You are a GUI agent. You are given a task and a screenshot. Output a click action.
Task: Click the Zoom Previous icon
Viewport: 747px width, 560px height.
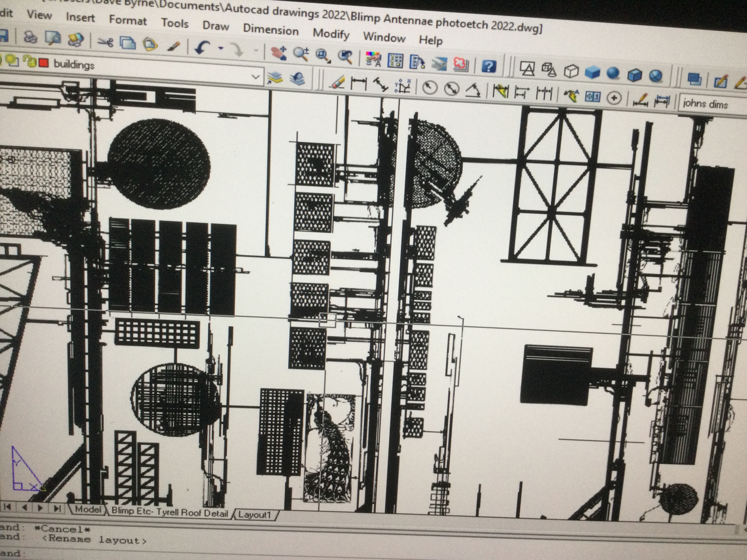point(345,57)
